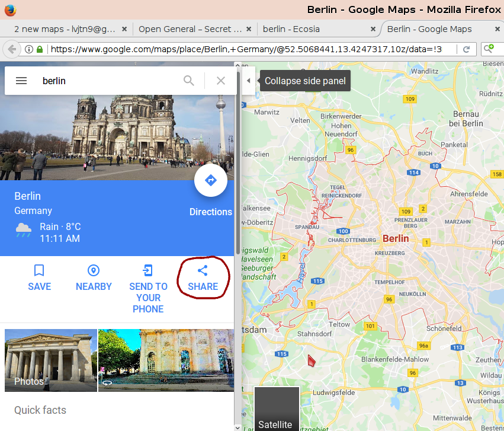This screenshot has height=431, width=504.
Task: Open the Photos thumbnail
Action: click(51, 360)
